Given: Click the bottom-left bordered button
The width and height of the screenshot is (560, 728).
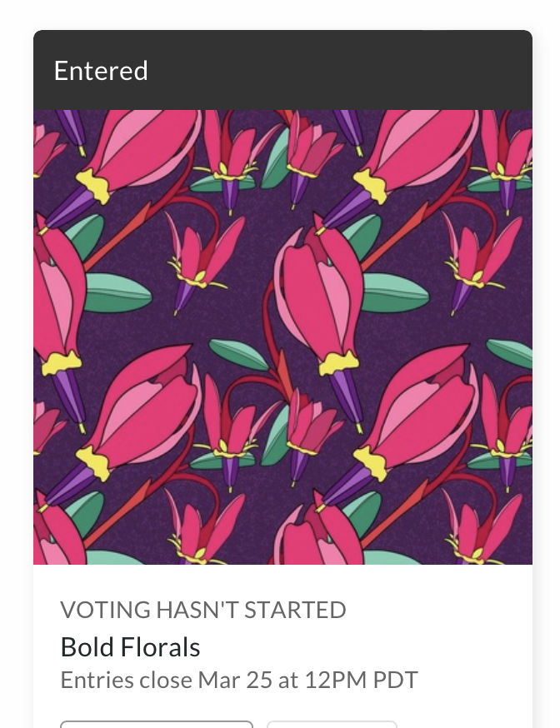Looking at the screenshot, I should pos(156,723).
